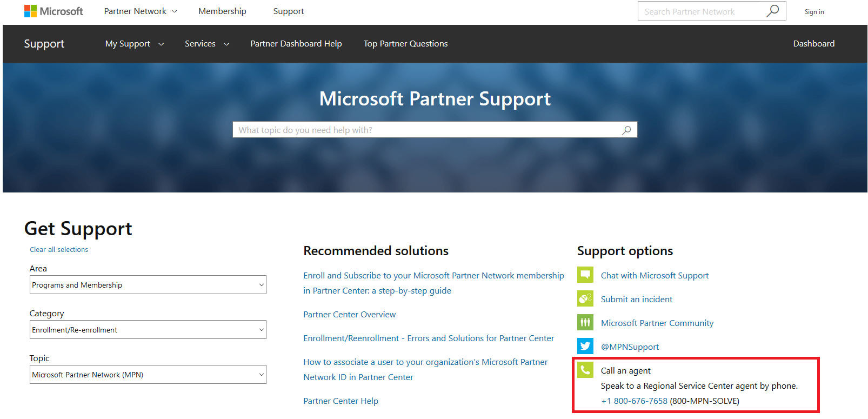Image resolution: width=868 pixels, height=419 pixels.
Task: Click the Partner Community people icon
Action: click(x=585, y=323)
